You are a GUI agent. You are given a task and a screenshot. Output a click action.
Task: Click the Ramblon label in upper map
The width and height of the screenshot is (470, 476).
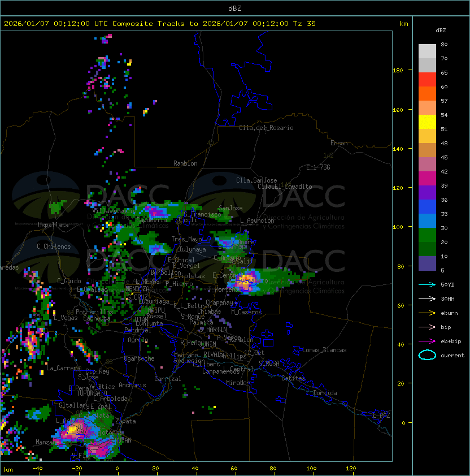click(185, 163)
